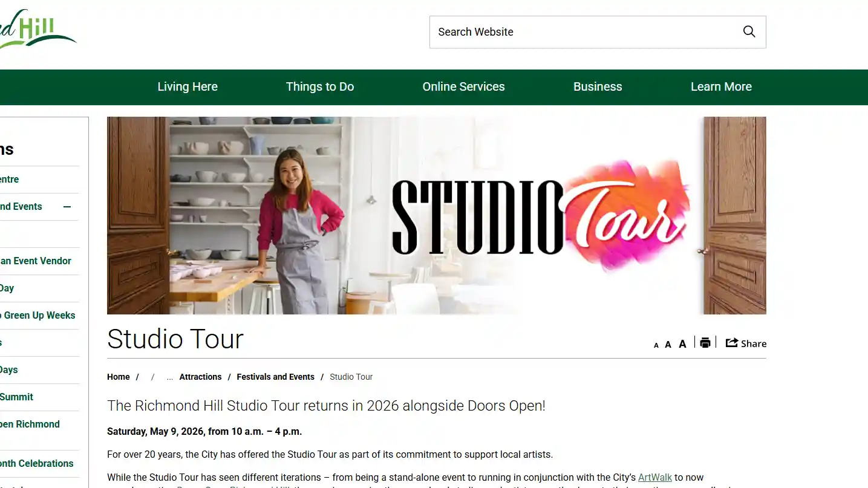Follow the ArtWalk link in the text
The width and height of the screenshot is (868, 488).
[x=654, y=477]
